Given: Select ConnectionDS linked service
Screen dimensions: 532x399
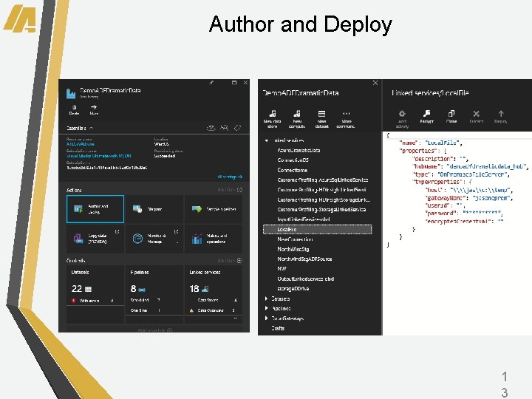Looking at the screenshot, I should point(293,160).
